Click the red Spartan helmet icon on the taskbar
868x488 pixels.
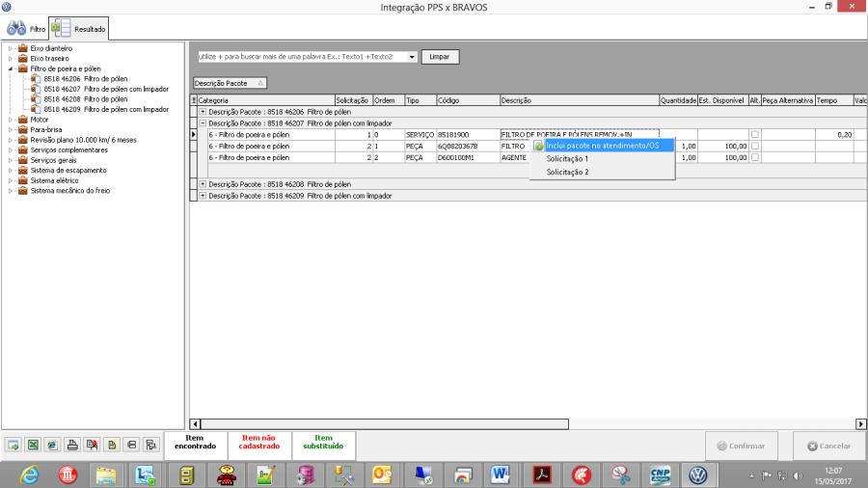click(x=582, y=474)
